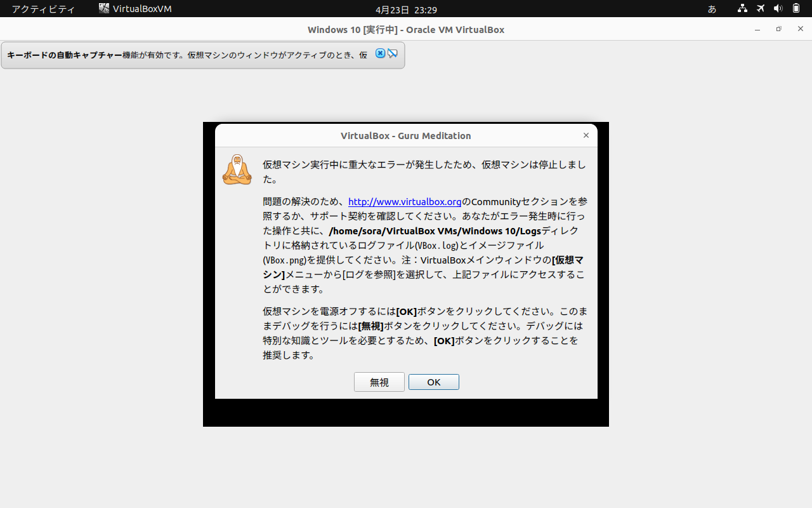Click the あ input method indicator

[712, 9]
